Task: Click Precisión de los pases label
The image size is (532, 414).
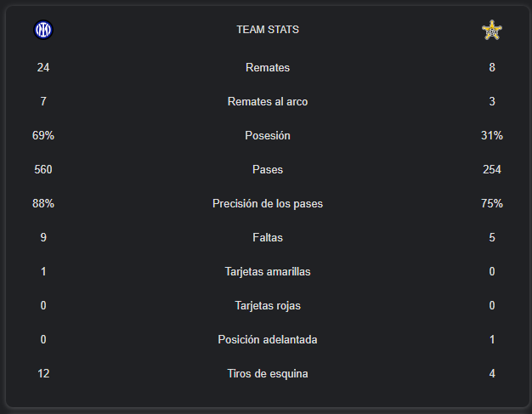Action: 268,204
